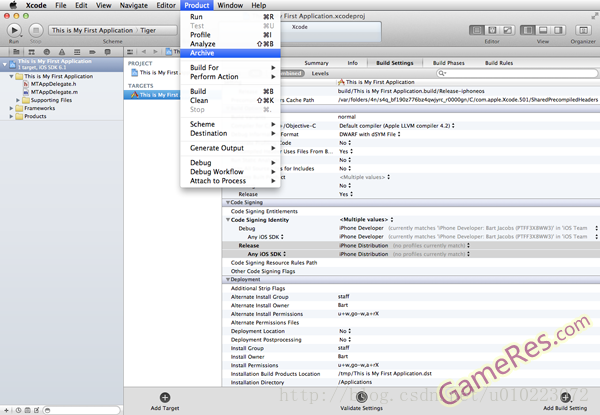
Task: Collapse the Code Signing Identity row
Action: tap(228, 220)
